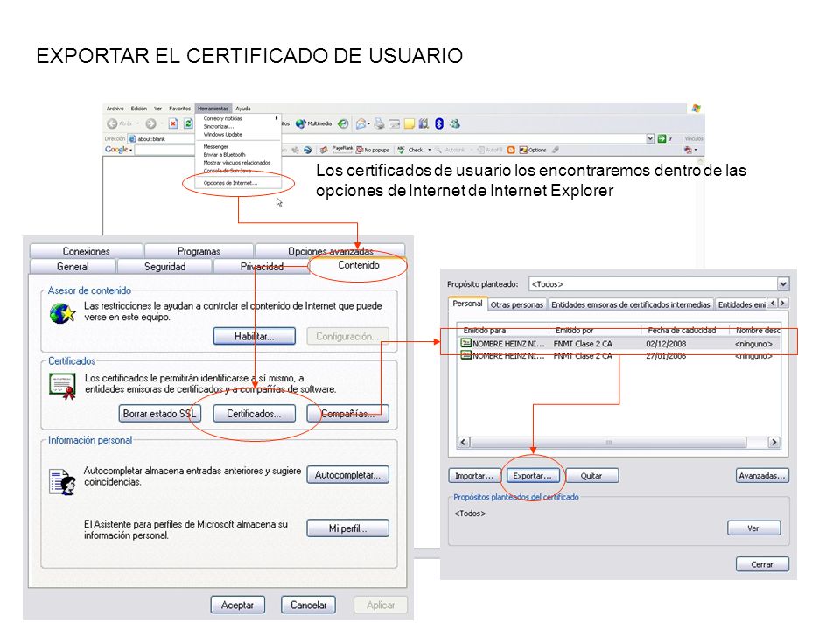Switch to the Seguridad tab
The height and width of the screenshot is (630, 840).
[x=165, y=266]
